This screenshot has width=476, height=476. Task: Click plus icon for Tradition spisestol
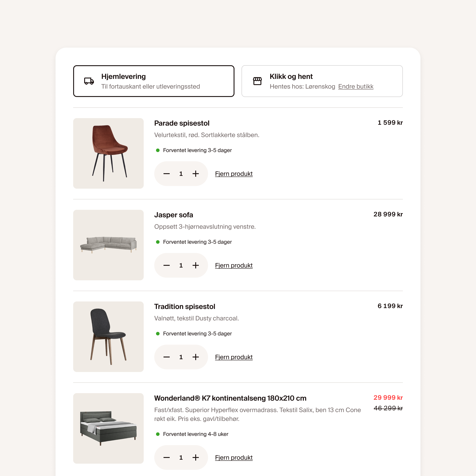click(x=196, y=357)
